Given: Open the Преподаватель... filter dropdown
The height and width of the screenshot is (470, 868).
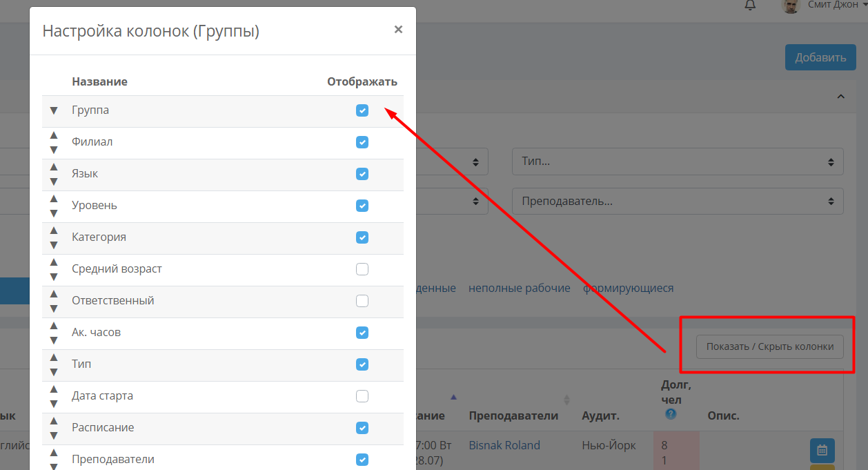Looking at the screenshot, I should pos(678,202).
